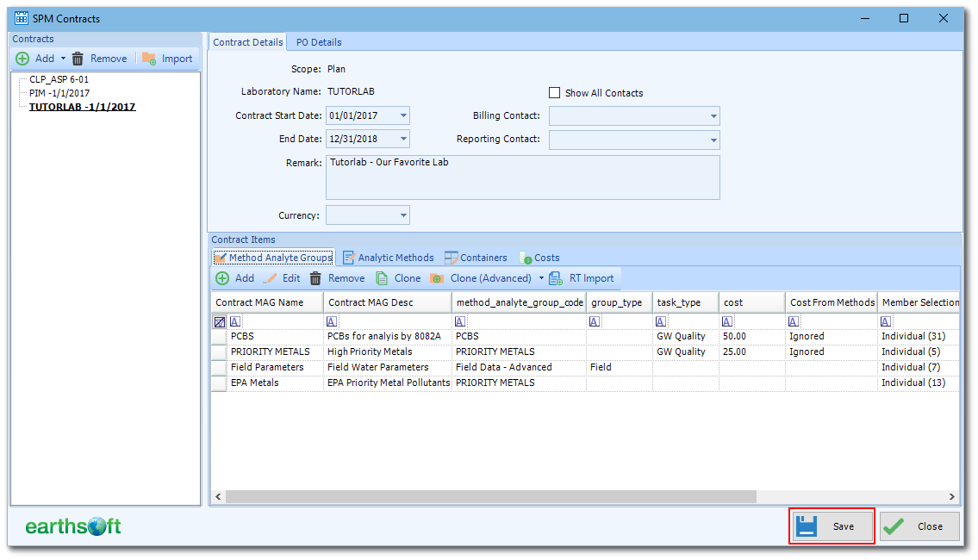Click the grid's scroll right arrow
This screenshot has width=978, height=560.
click(x=952, y=496)
